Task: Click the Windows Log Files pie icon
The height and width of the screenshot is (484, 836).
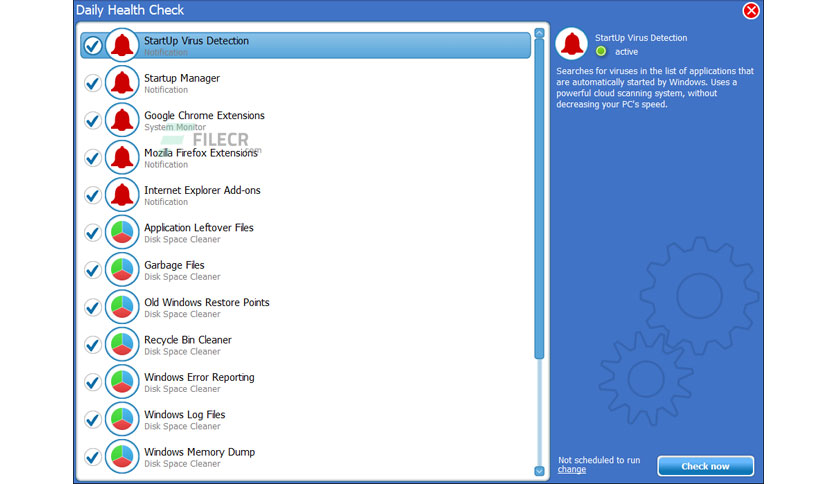Action: pos(122,419)
